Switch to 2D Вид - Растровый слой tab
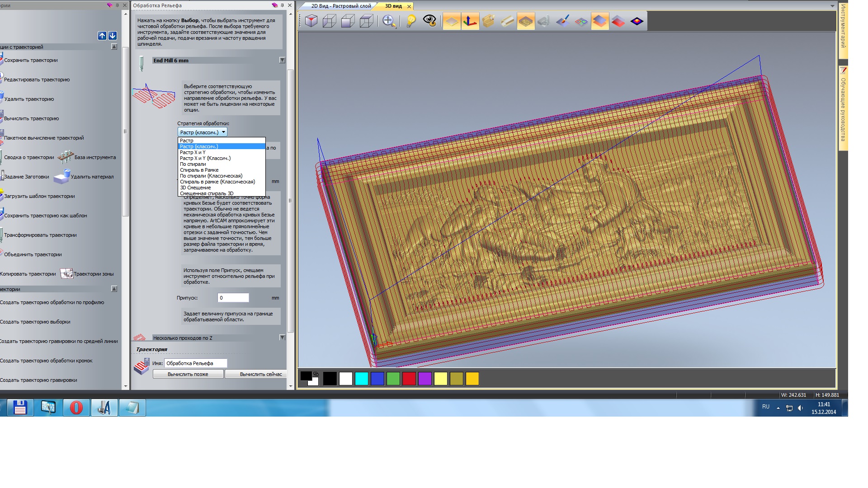This screenshot has width=868, height=488. click(341, 6)
